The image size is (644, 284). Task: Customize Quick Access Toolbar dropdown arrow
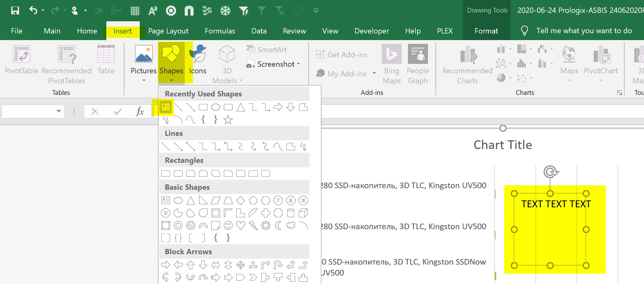pos(316,11)
